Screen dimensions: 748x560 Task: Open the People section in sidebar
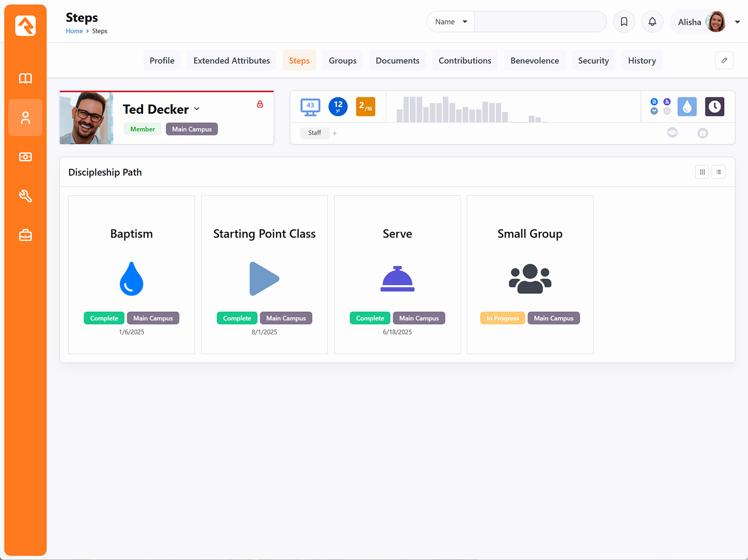click(25, 118)
